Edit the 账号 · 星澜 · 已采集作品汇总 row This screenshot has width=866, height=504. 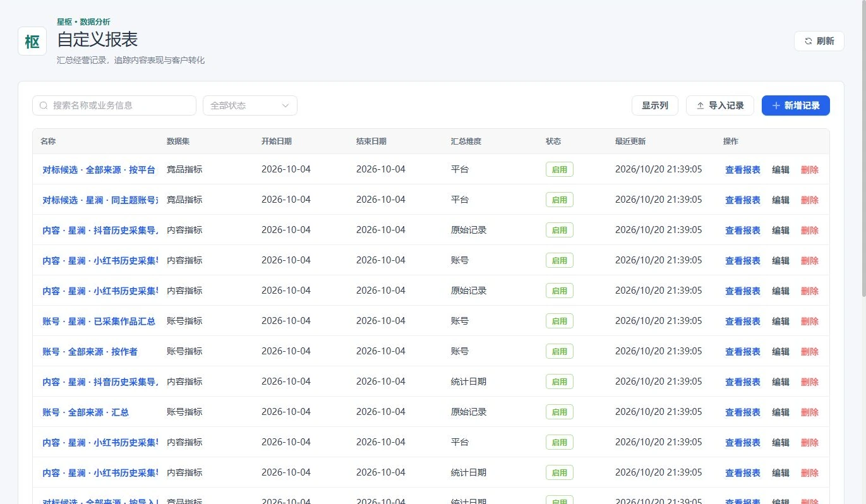[x=781, y=321]
